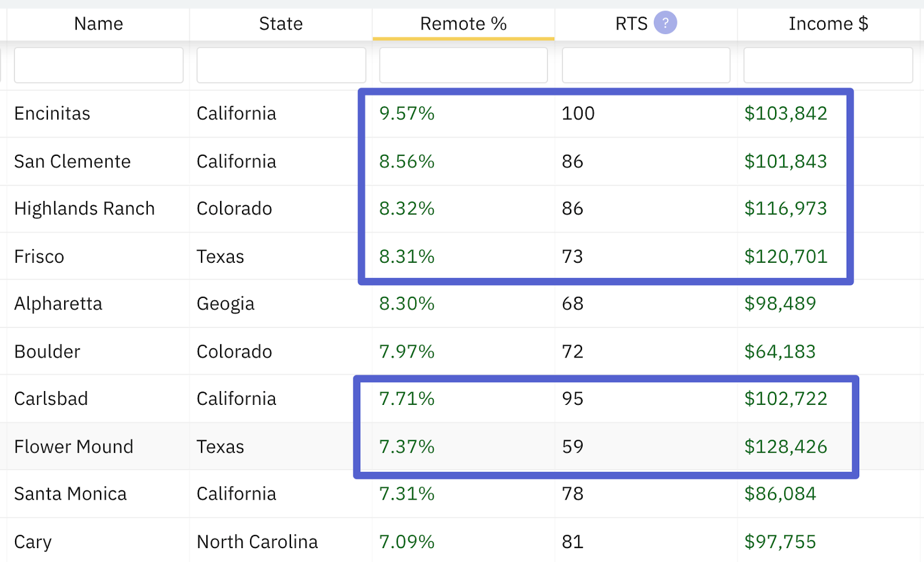This screenshot has height=562, width=924.
Task: Select the Encinitas row name
Action: pyautogui.click(x=53, y=113)
